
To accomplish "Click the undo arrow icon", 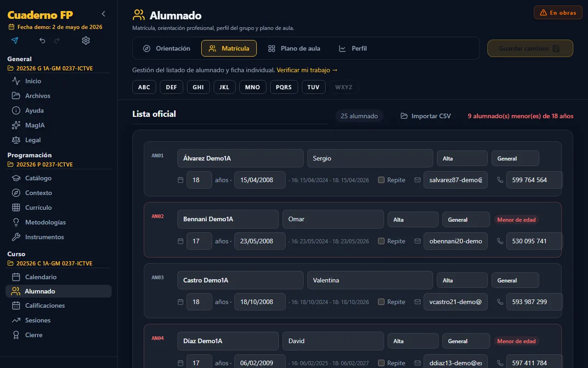I will (x=42, y=40).
